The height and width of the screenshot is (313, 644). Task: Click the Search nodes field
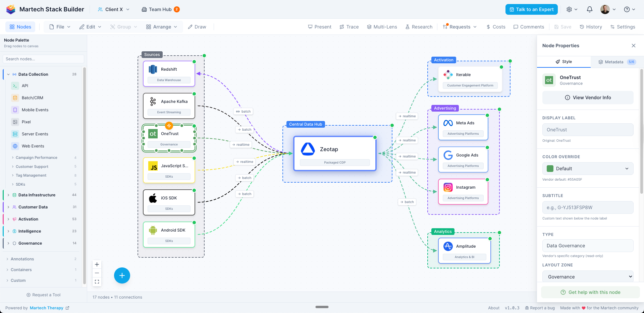click(43, 59)
